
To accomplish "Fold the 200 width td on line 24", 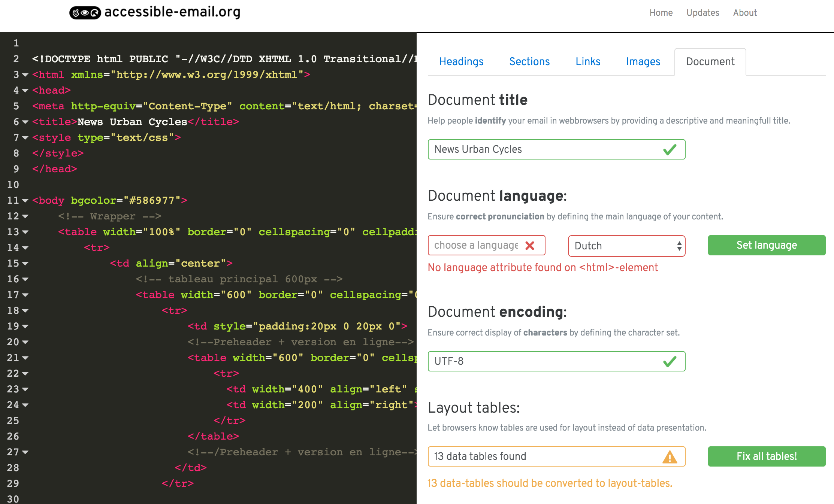I will pyautogui.click(x=25, y=405).
